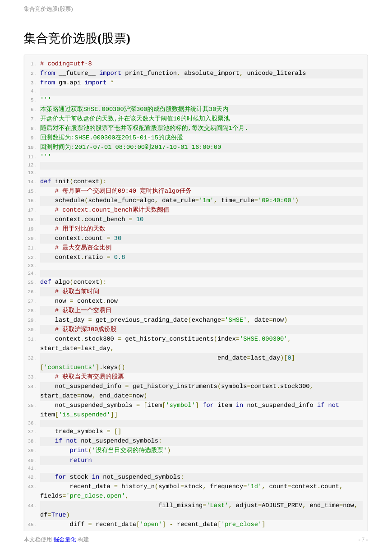Open the 掘金量化 link in footer
The image size is (392, 554).
click(65, 540)
